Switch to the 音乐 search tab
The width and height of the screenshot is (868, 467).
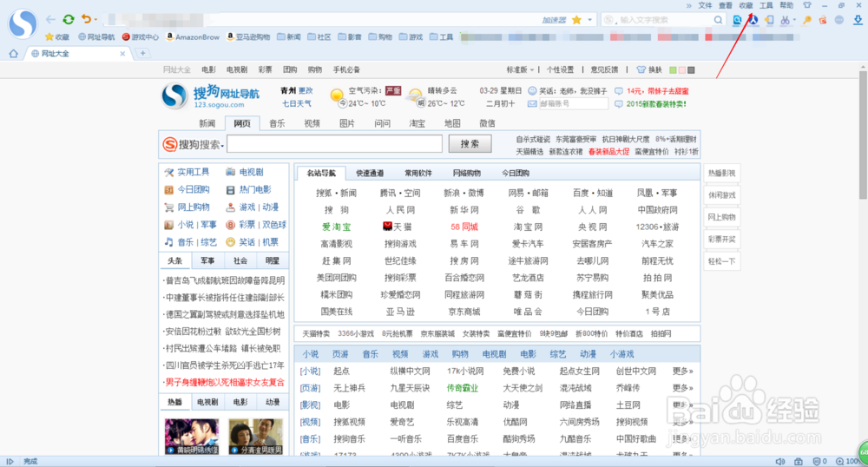(277, 123)
